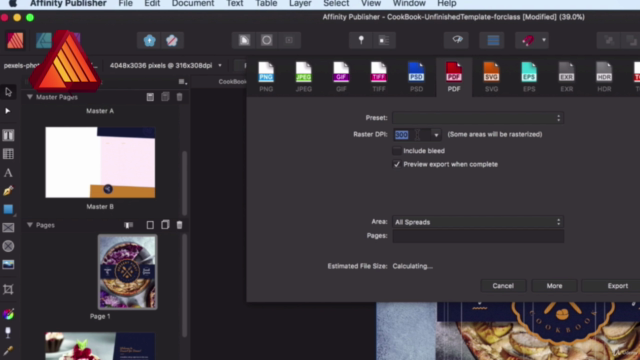Delete master page trash icon
Screen dimensions: 640x360
[180, 97]
